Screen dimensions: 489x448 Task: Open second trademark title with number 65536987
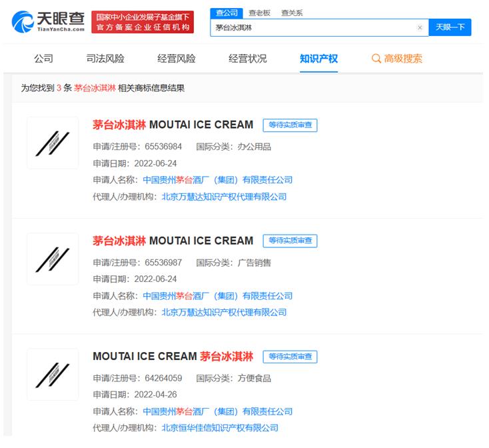click(173, 241)
